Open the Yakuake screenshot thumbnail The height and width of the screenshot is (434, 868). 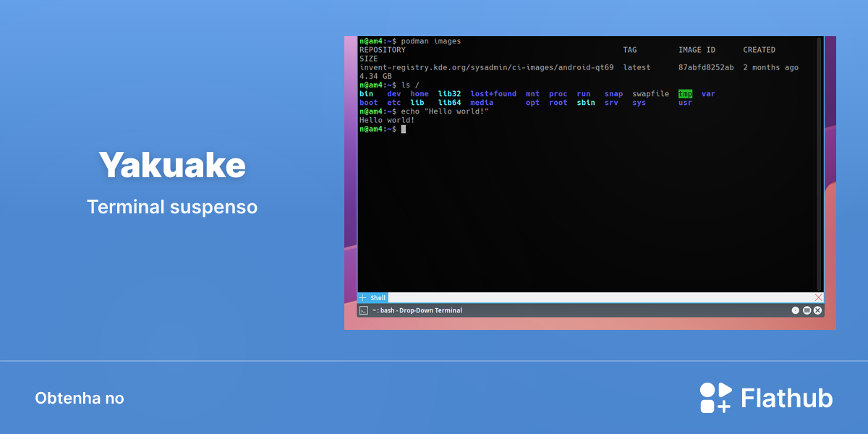click(x=590, y=183)
